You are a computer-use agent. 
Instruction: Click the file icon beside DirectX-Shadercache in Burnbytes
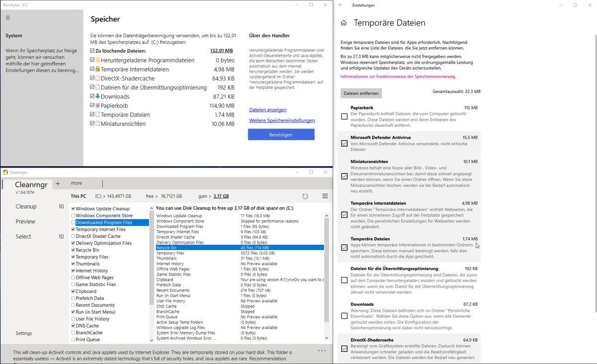point(98,78)
